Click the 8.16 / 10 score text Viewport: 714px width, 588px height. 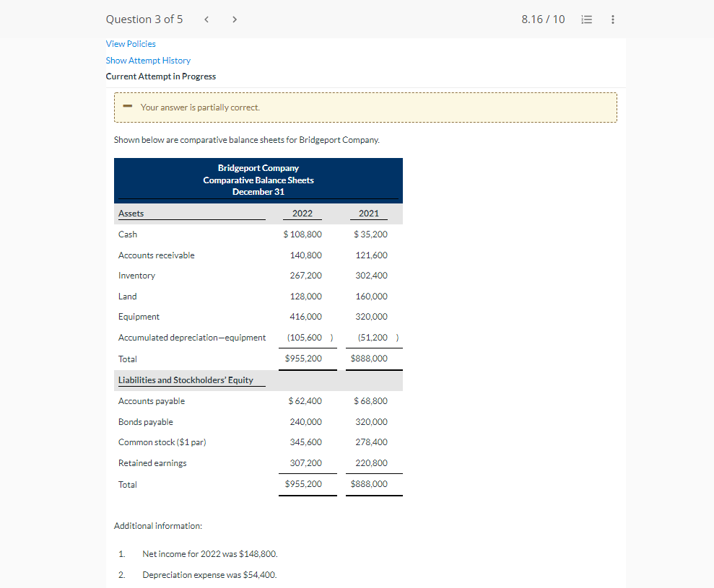543,19
